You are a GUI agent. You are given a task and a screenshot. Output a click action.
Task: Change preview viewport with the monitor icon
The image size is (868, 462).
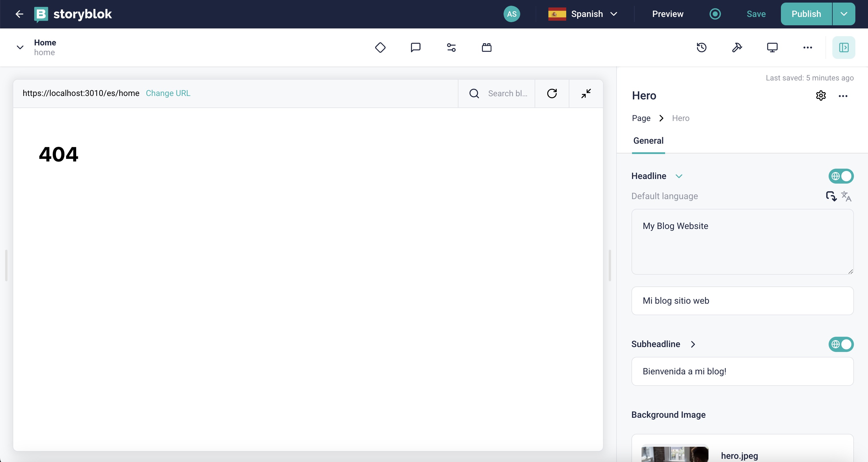point(772,47)
